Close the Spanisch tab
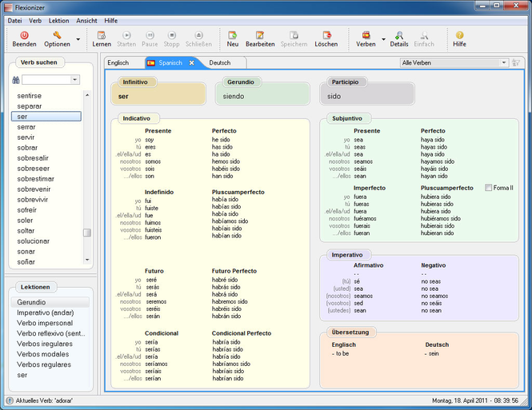The image size is (532, 410). [191, 63]
